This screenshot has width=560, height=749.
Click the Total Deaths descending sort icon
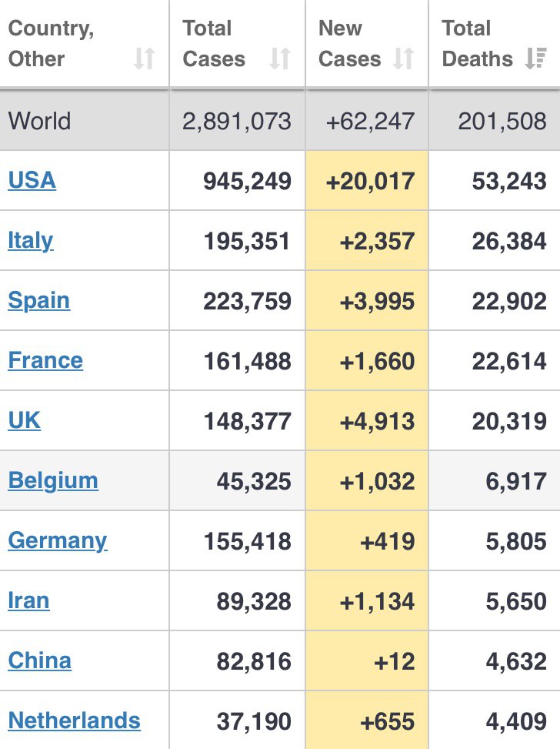click(x=535, y=59)
